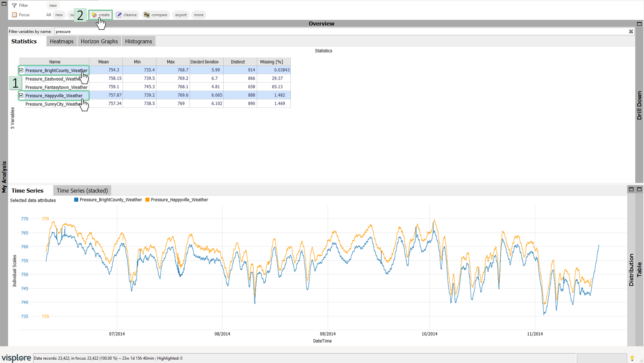Click the new button in the Focus row

(x=59, y=15)
